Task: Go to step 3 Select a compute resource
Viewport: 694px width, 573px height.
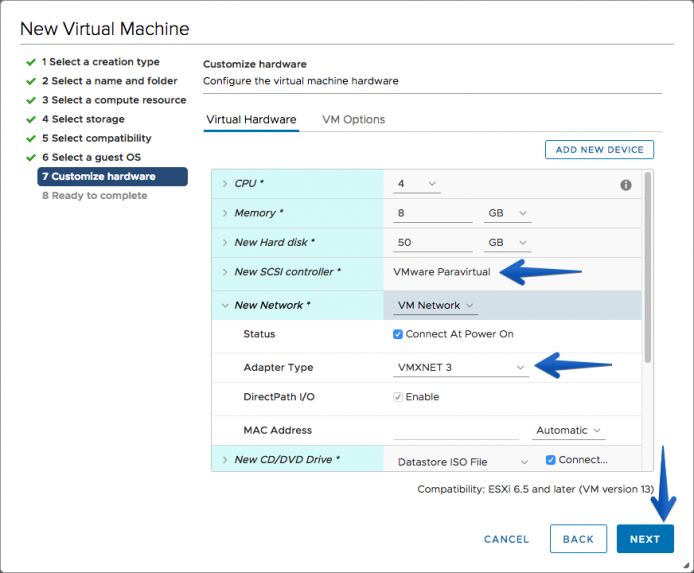Action: point(114,100)
